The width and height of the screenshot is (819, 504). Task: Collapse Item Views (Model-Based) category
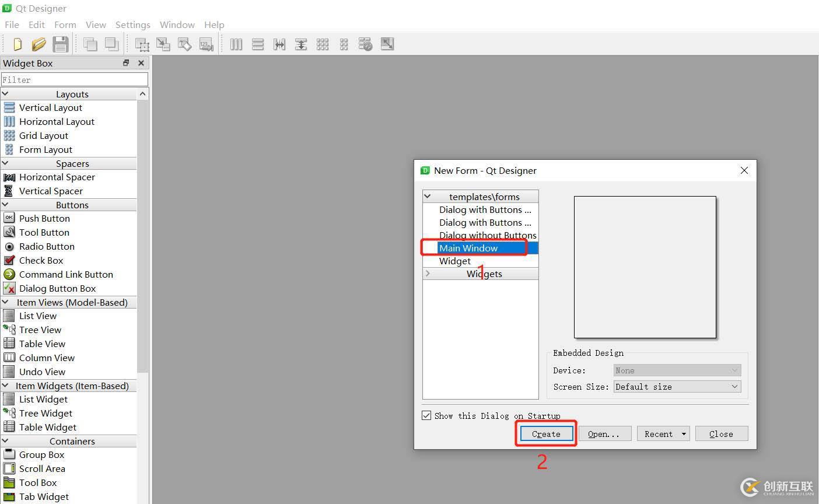click(x=5, y=302)
